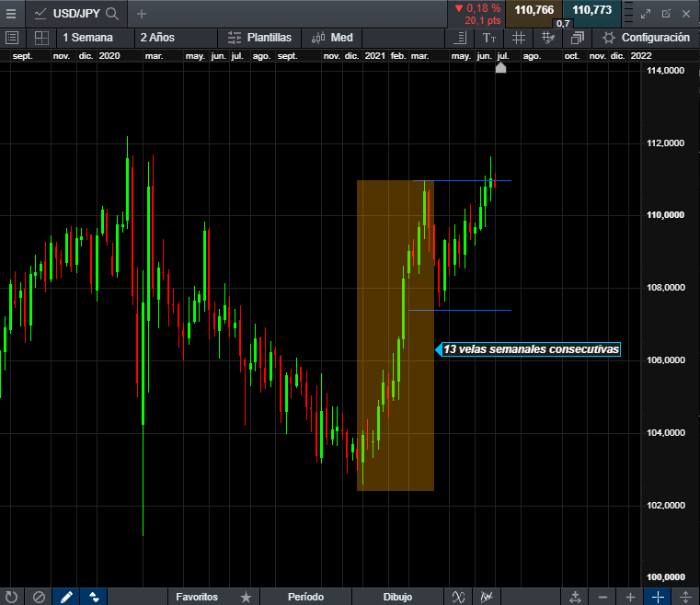Select the 13 velas semanales consecutivas label
700x605 pixels.
pyautogui.click(x=531, y=349)
